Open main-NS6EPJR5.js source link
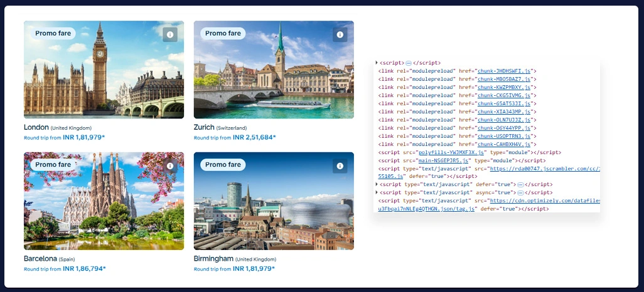 (x=444, y=160)
